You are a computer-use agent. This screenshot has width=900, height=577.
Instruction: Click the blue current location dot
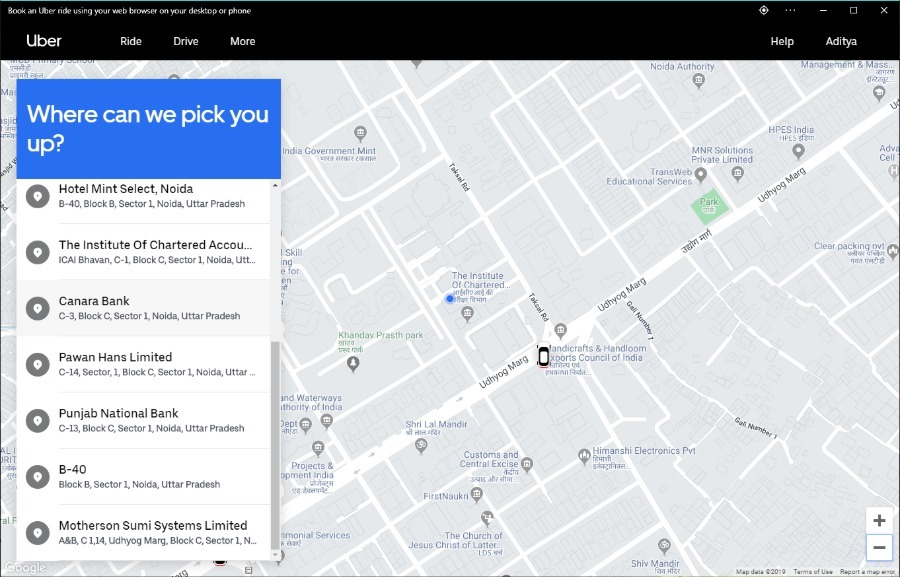[x=449, y=299]
